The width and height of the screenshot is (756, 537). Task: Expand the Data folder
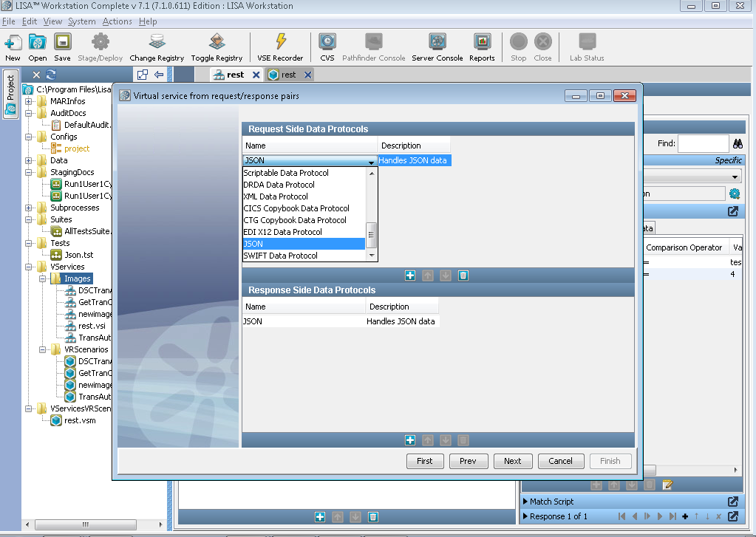pos(28,160)
